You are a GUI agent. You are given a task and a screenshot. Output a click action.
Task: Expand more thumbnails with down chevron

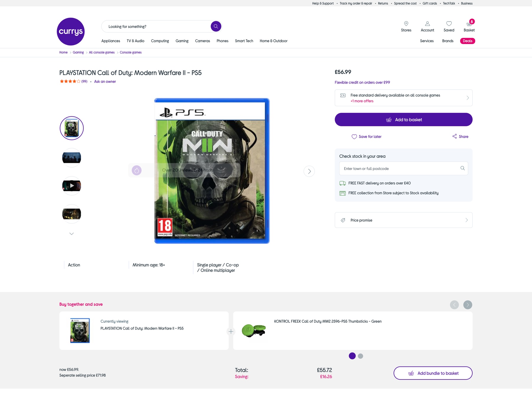pos(72,234)
